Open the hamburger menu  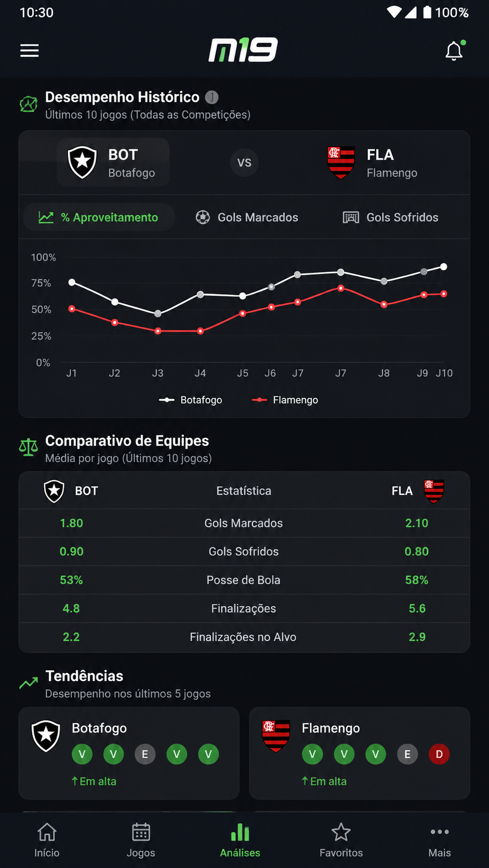pos(30,50)
